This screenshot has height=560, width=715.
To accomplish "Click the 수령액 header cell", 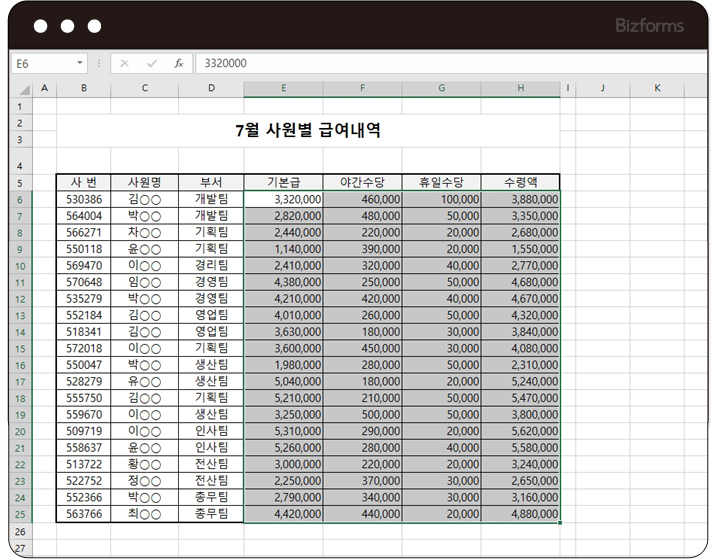I will point(520,182).
